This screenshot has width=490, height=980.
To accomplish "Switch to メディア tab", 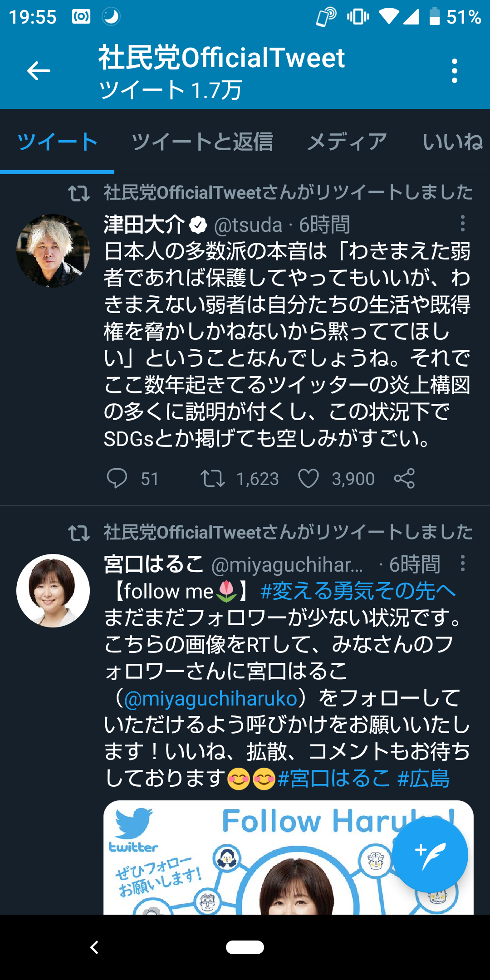I will [347, 142].
